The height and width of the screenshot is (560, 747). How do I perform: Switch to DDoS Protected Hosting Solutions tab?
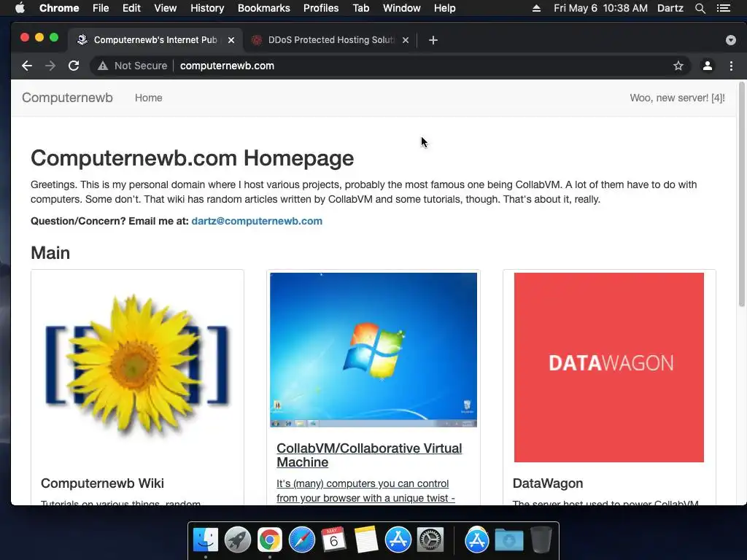(x=330, y=40)
